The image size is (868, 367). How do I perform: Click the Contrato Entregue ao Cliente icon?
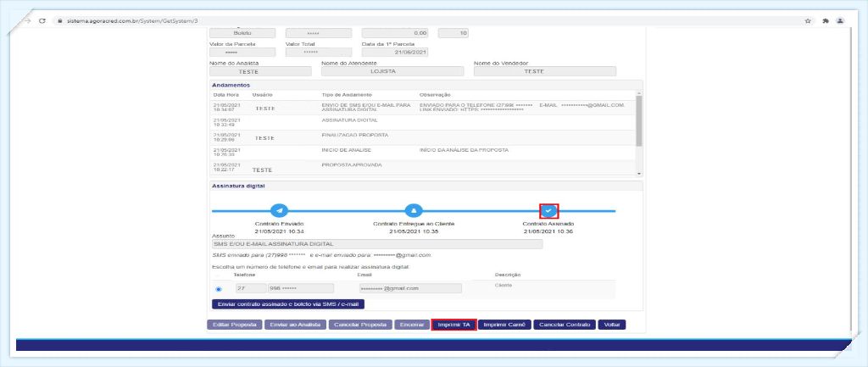(414, 211)
